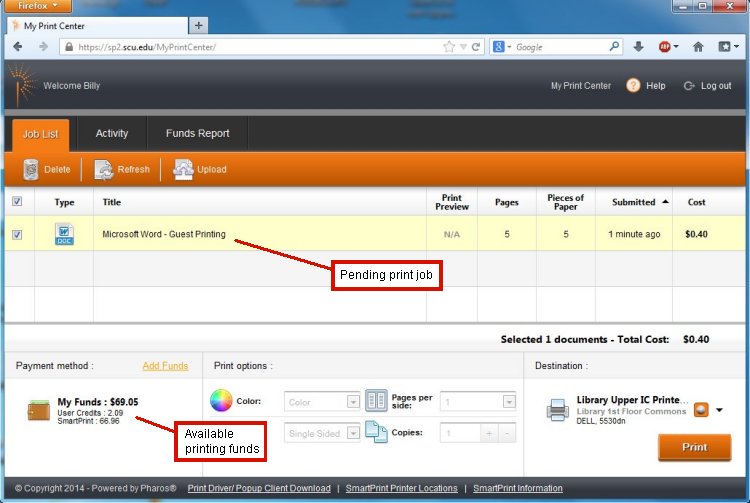Click the Log out icon
The height and width of the screenshot is (503, 750).
[x=689, y=86]
